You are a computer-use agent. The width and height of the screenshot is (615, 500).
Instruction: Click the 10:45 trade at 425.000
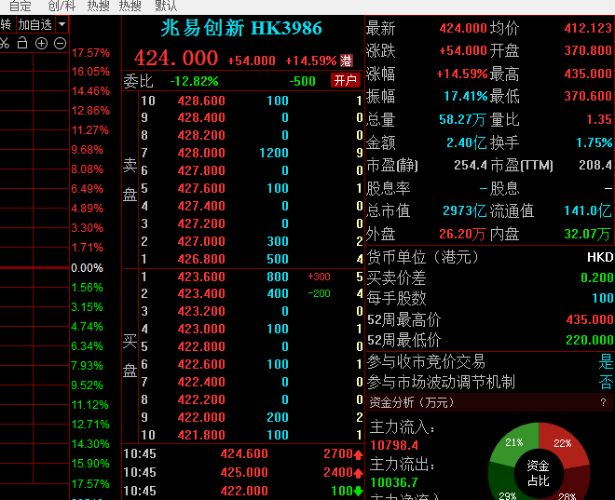coord(243,472)
